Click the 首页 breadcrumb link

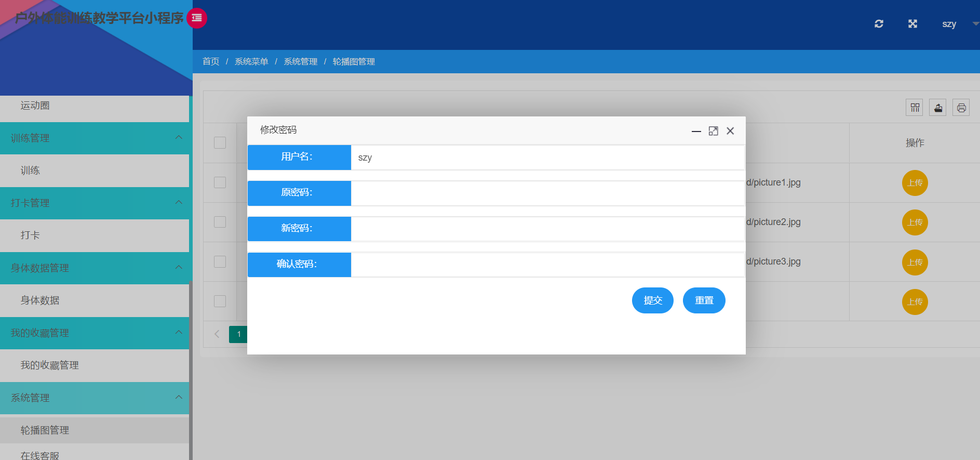(211, 61)
